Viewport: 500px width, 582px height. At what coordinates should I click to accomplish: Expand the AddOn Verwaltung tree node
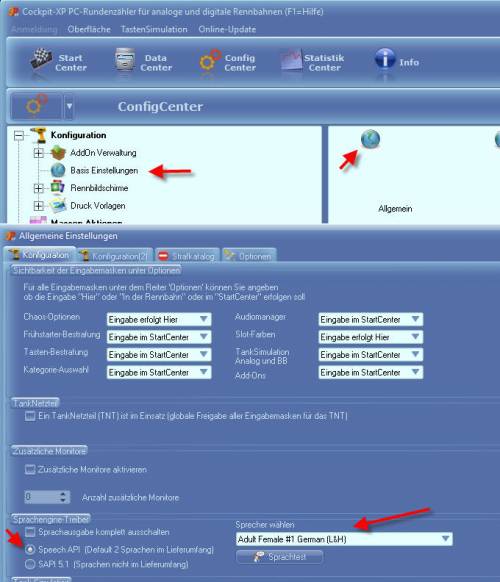pos(38,153)
